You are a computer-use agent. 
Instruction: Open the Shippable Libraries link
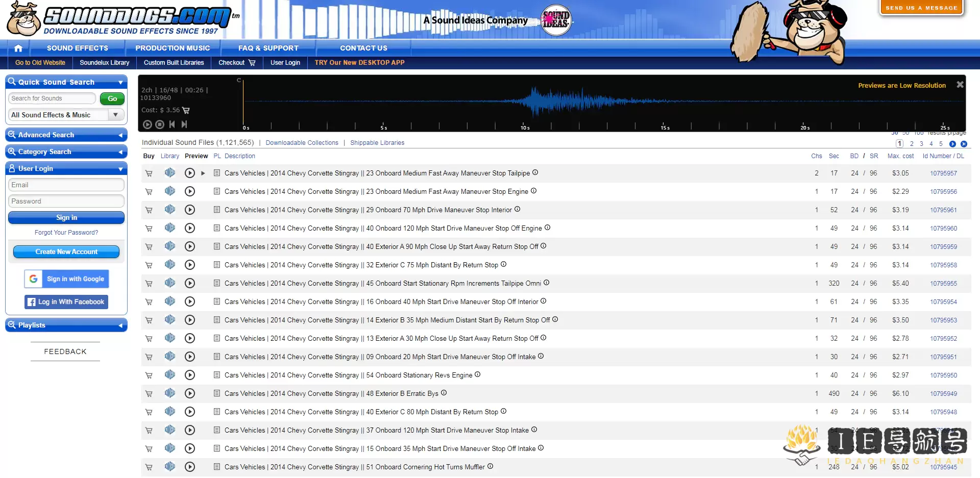click(377, 143)
